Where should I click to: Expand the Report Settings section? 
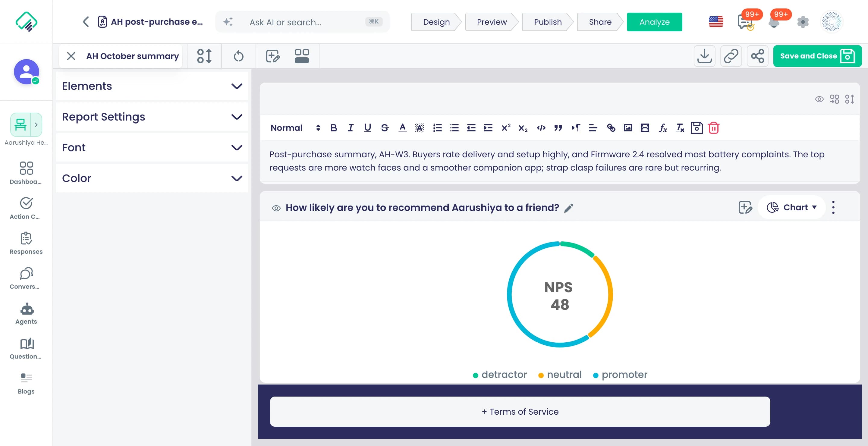pos(152,117)
